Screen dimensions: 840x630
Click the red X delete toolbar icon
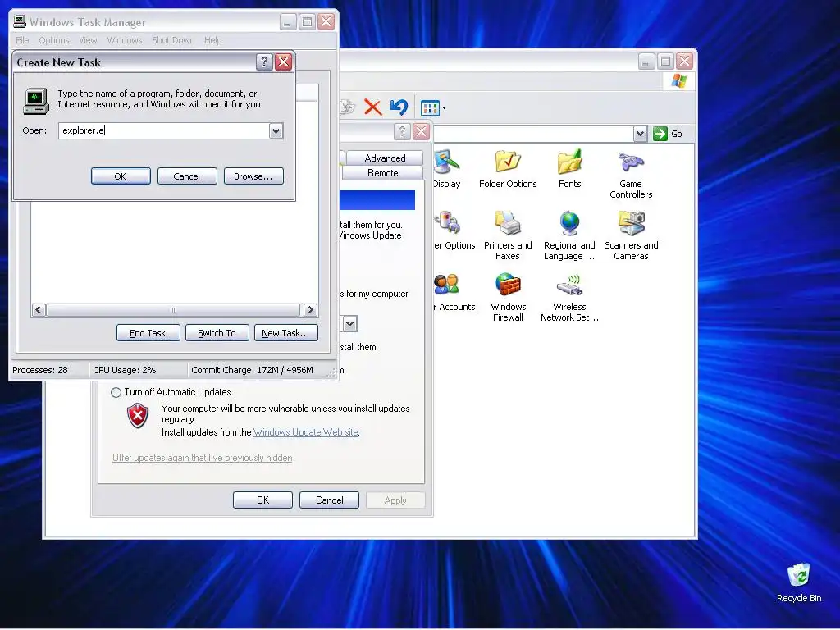tap(373, 107)
